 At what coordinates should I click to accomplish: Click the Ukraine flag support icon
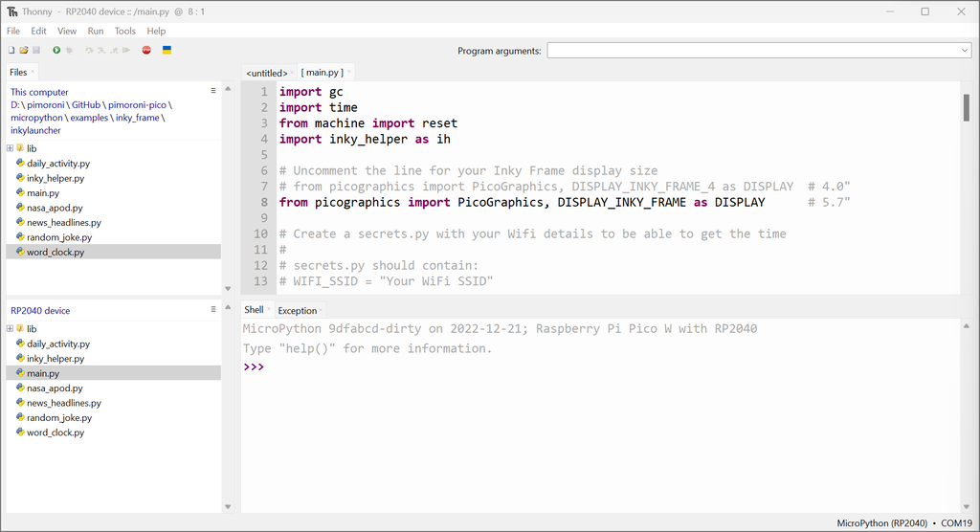[167, 50]
